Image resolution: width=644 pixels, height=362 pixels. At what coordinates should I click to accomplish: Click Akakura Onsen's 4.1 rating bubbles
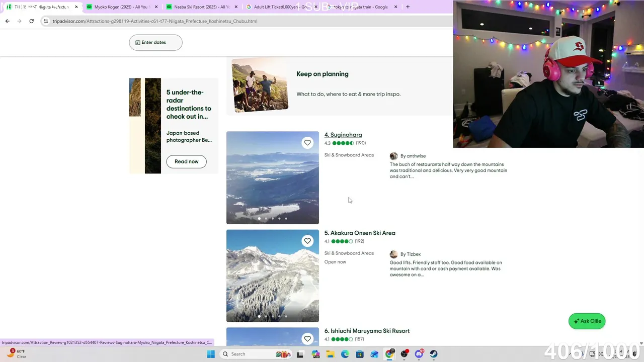(x=342, y=241)
